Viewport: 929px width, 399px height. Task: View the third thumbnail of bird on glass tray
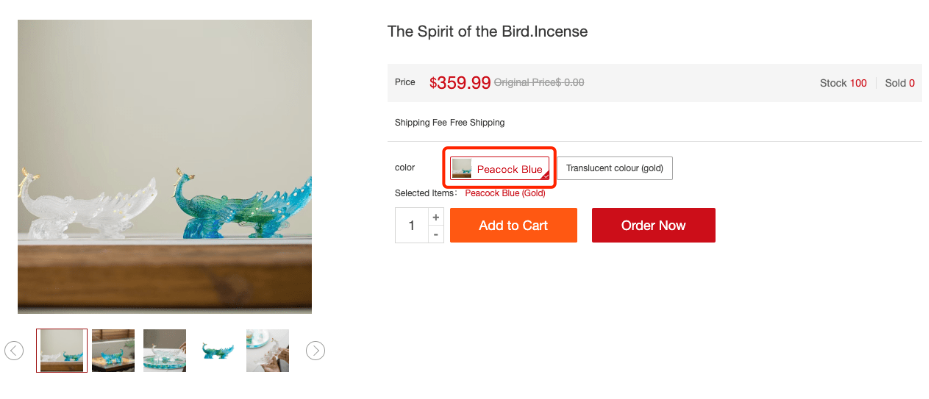165,350
